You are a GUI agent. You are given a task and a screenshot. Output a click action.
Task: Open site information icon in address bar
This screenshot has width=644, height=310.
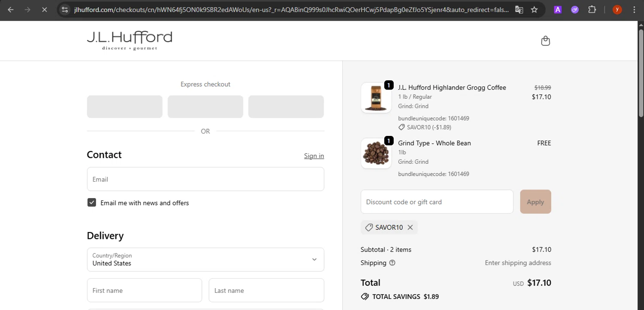click(x=64, y=9)
